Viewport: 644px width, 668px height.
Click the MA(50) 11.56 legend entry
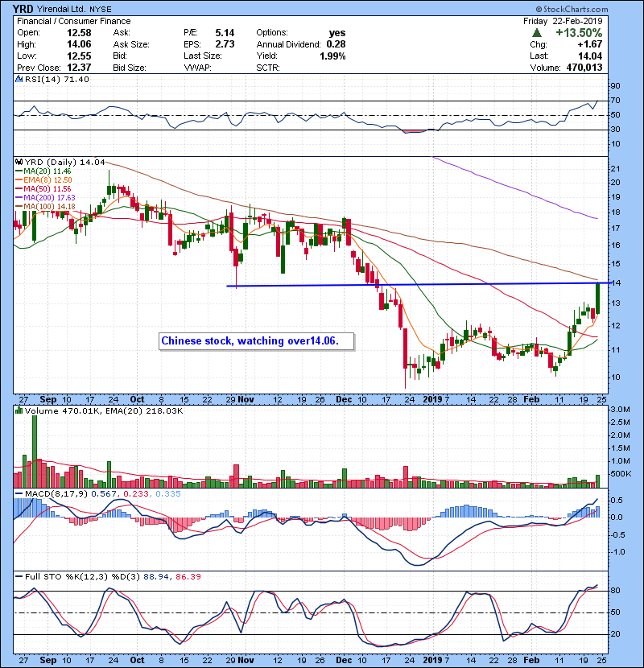click(43, 188)
